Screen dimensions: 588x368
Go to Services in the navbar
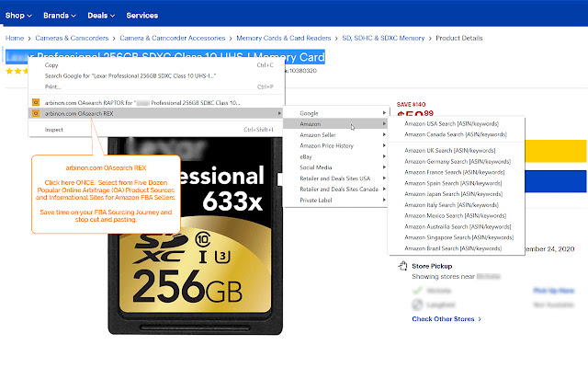pyautogui.click(x=141, y=16)
